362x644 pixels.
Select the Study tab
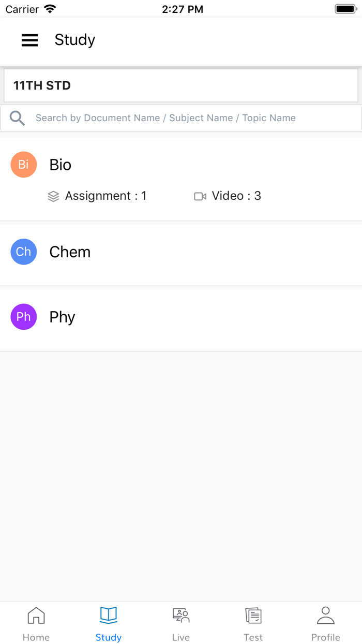click(109, 624)
